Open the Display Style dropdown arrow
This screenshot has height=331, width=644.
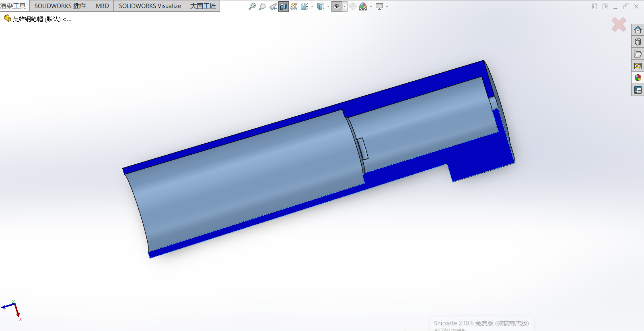click(x=328, y=6)
